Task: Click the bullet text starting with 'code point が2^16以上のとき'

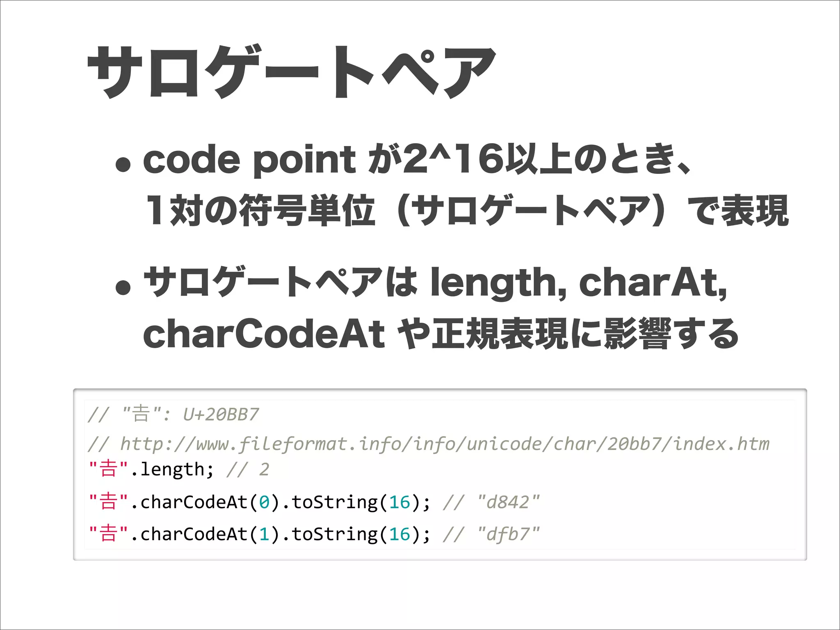Action: [417, 160]
